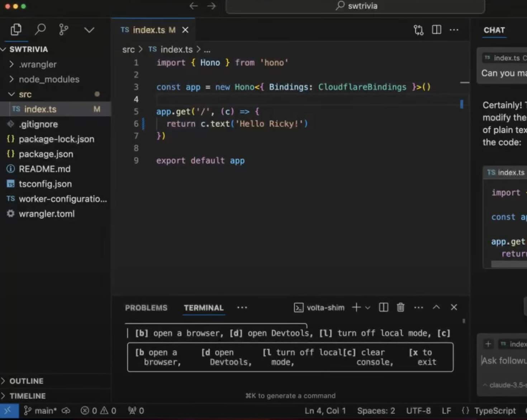Close the index.ts editor tab
Screen dimensions: 527x420
185,30
